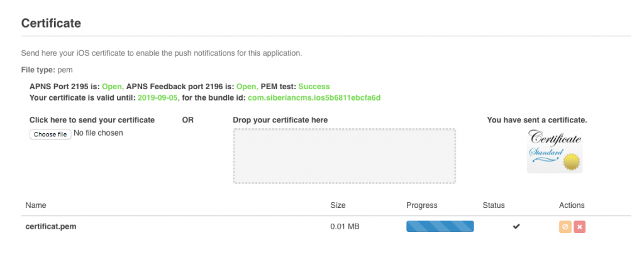
Task: Click the 0.01 MB file size
Action: [x=345, y=227]
